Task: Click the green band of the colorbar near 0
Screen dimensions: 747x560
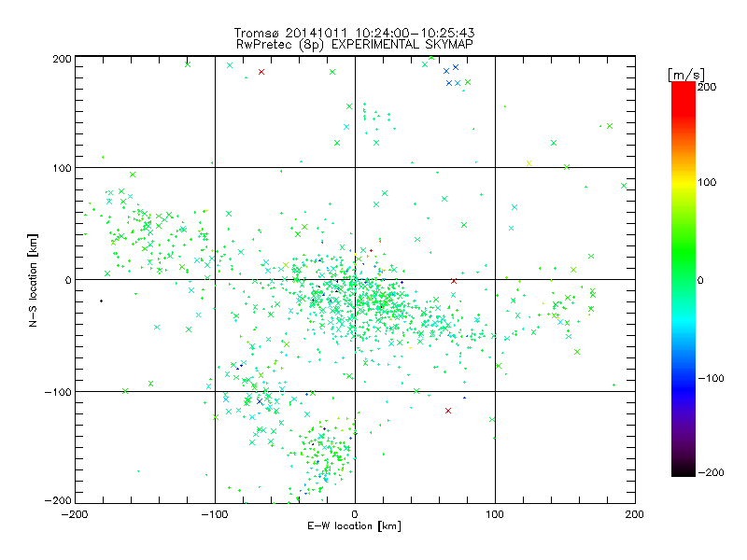Action: coord(684,279)
